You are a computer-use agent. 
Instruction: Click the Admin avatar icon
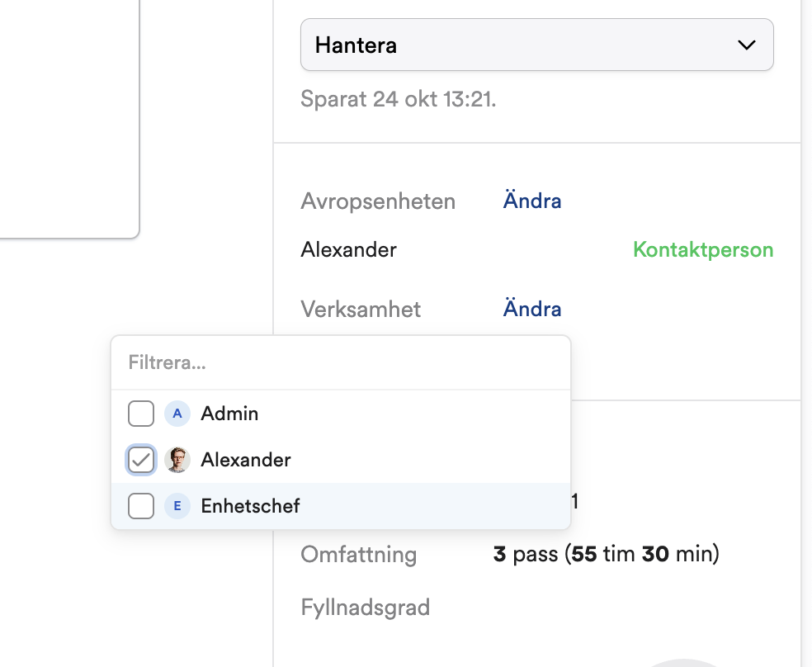click(177, 414)
